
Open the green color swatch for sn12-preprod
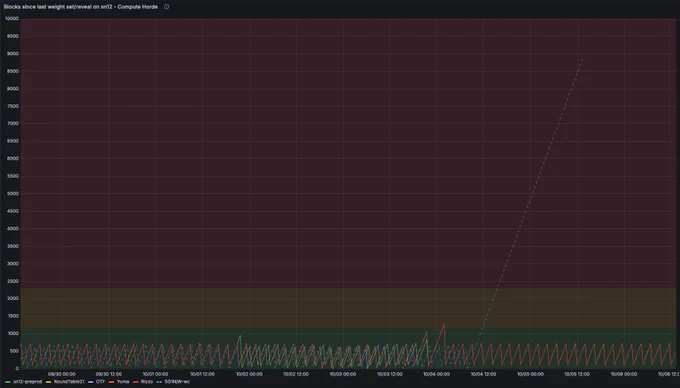click(x=8, y=382)
